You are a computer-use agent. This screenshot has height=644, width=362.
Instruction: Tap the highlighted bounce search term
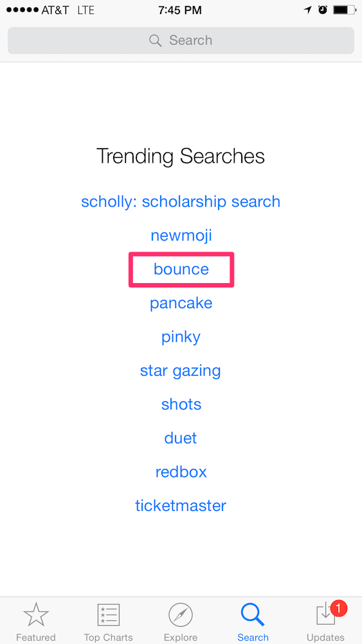[x=181, y=270]
